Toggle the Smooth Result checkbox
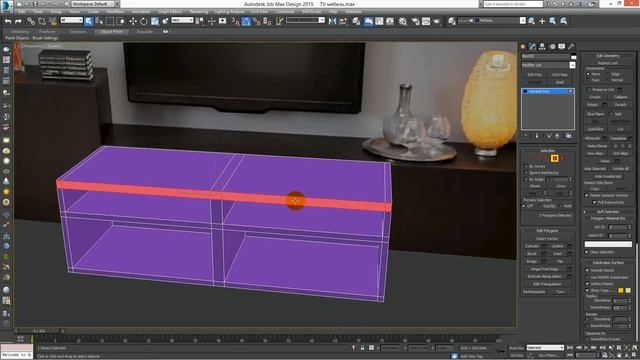This screenshot has width=640, height=360. point(587,270)
